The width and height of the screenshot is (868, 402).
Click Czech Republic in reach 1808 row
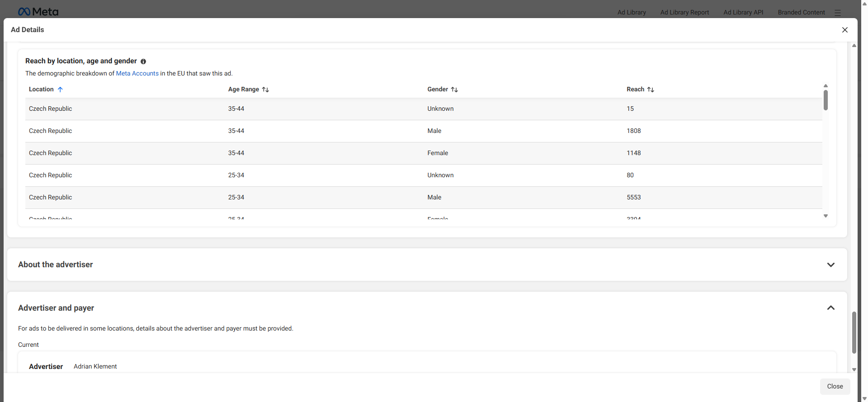[x=51, y=131]
